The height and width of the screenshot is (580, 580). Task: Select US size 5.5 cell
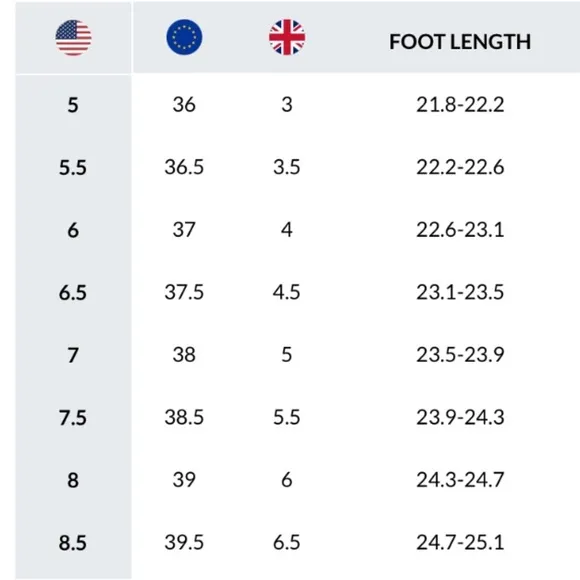click(73, 167)
